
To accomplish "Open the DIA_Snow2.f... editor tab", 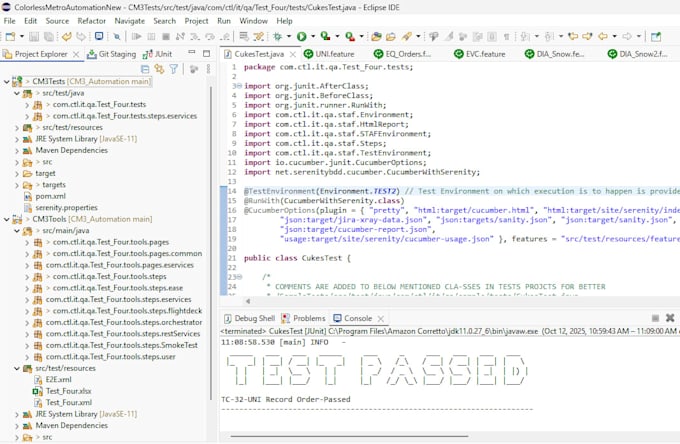I will coord(638,54).
